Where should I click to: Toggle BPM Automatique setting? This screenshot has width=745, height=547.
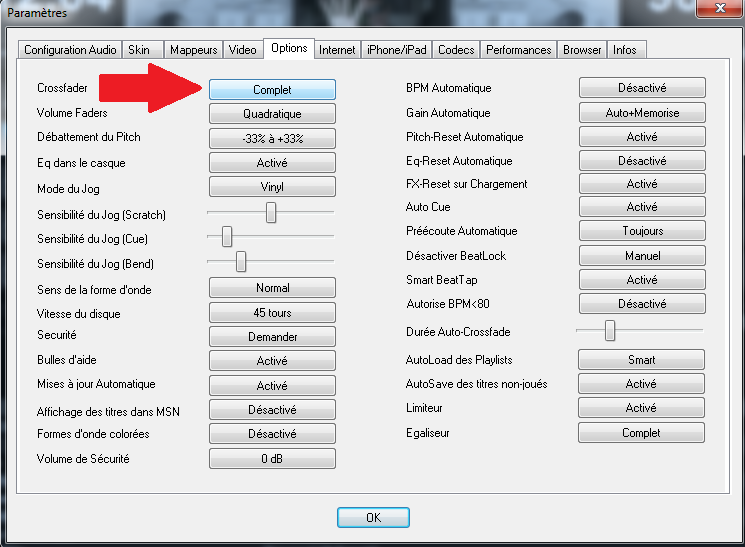(642, 87)
